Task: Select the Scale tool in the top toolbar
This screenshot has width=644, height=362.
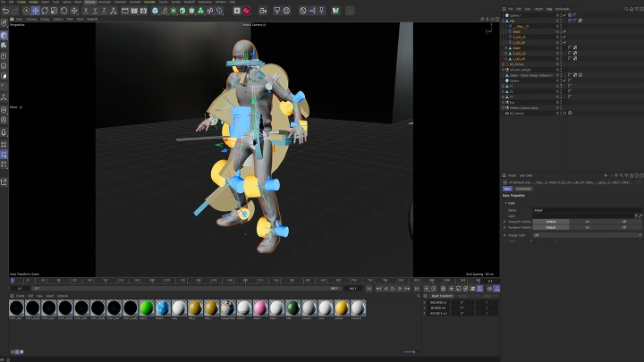Action: coord(55,11)
